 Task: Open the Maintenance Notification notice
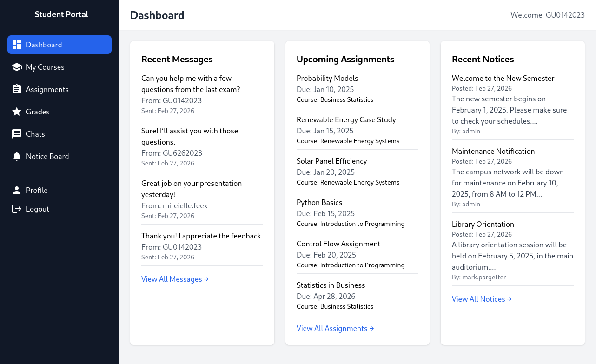(x=493, y=151)
